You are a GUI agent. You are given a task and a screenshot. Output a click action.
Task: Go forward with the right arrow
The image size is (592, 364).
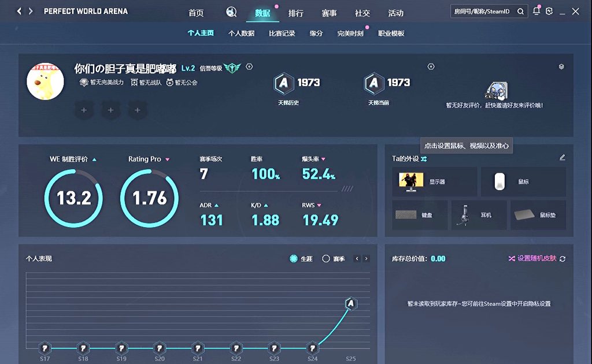pos(31,12)
